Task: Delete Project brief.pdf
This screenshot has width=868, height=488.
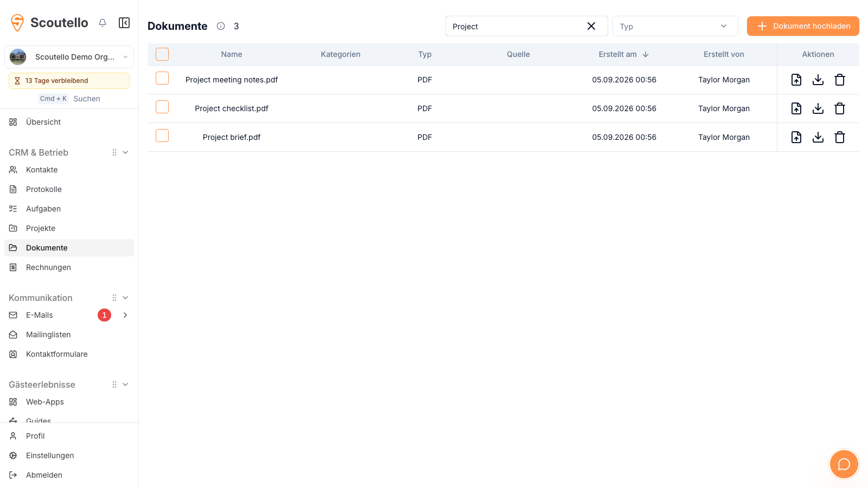Action: pos(840,137)
